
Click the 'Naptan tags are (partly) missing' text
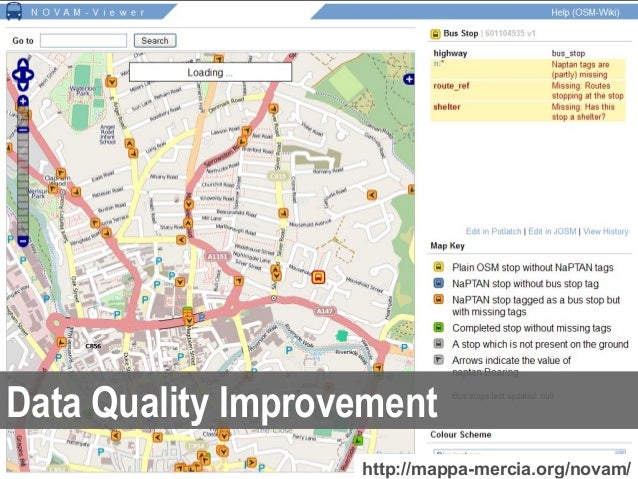tap(580, 70)
